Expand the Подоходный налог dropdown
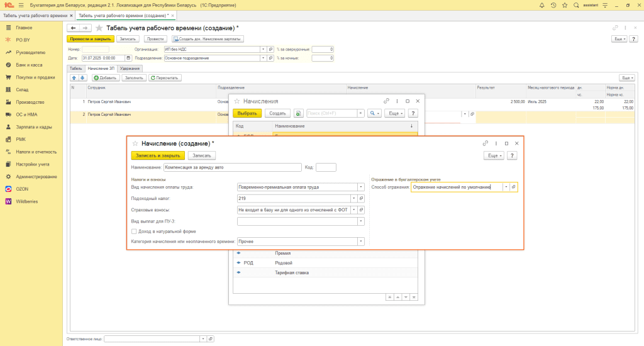 coord(353,198)
